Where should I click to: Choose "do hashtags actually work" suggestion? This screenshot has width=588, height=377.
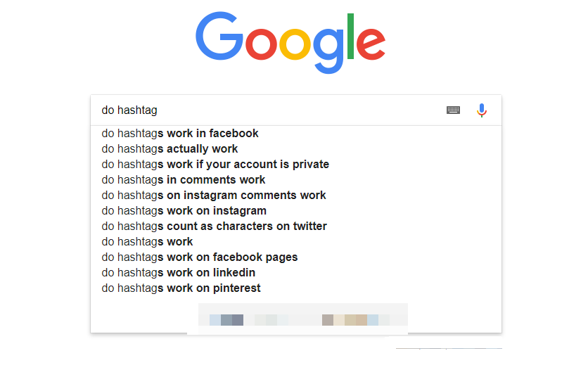pos(170,149)
